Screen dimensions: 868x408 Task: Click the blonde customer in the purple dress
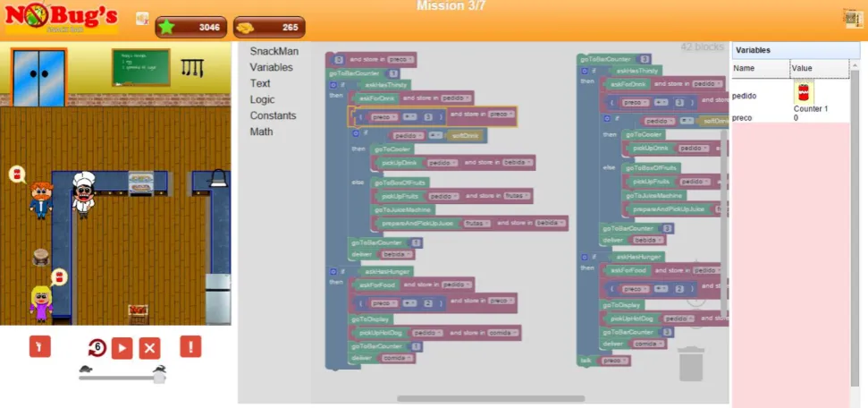(41, 304)
